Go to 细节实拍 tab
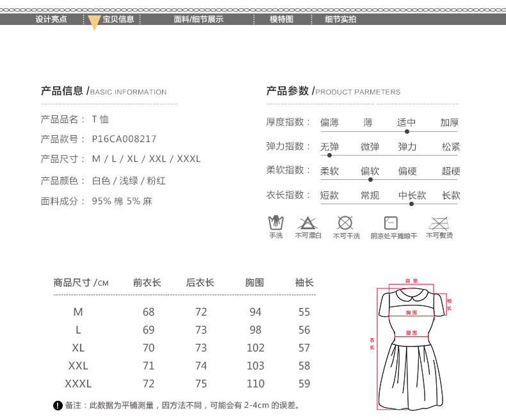Image resolution: width=506 pixels, height=420 pixels. (x=341, y=19)
